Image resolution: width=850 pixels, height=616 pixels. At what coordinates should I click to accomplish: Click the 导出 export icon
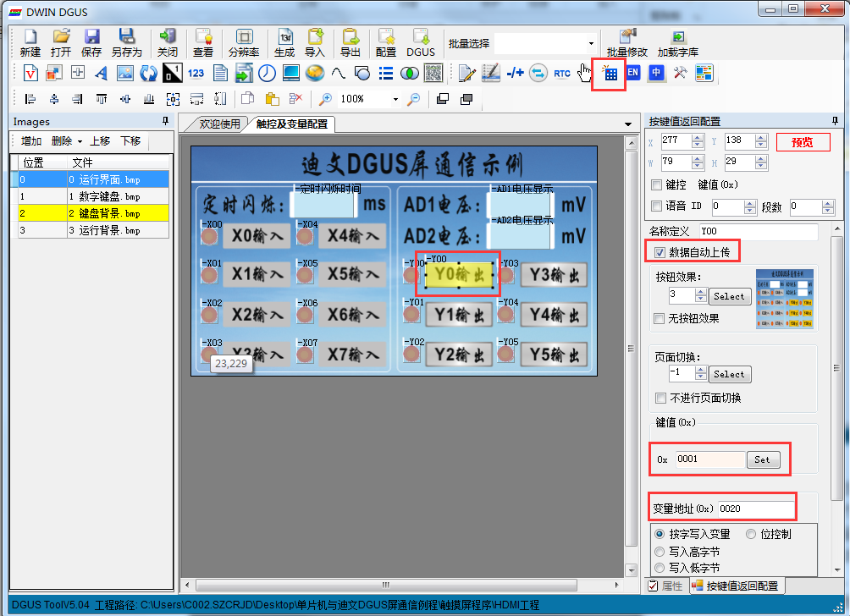tap(350, 43)
